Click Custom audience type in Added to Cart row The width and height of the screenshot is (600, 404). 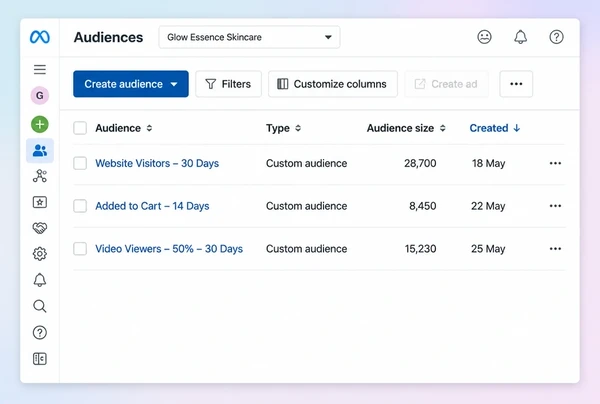(307, 206)
